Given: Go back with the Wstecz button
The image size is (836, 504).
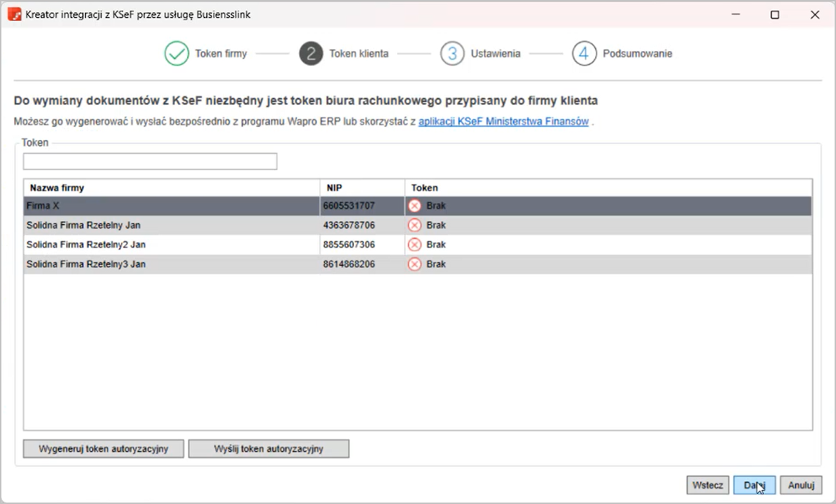Looking at the screenshot, I should click(x=707, y=485).
